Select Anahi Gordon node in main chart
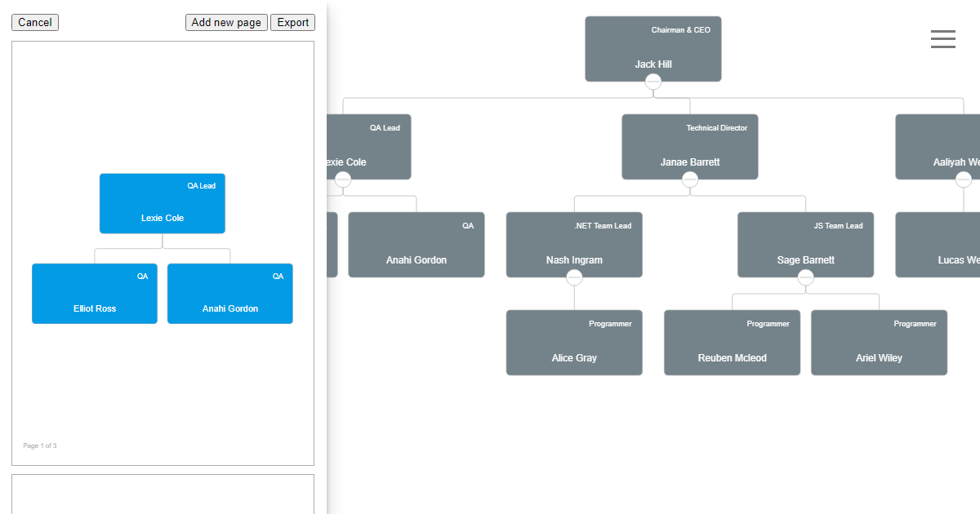The height and width of the screenshot is (514, 980). [x=416, y=245]
